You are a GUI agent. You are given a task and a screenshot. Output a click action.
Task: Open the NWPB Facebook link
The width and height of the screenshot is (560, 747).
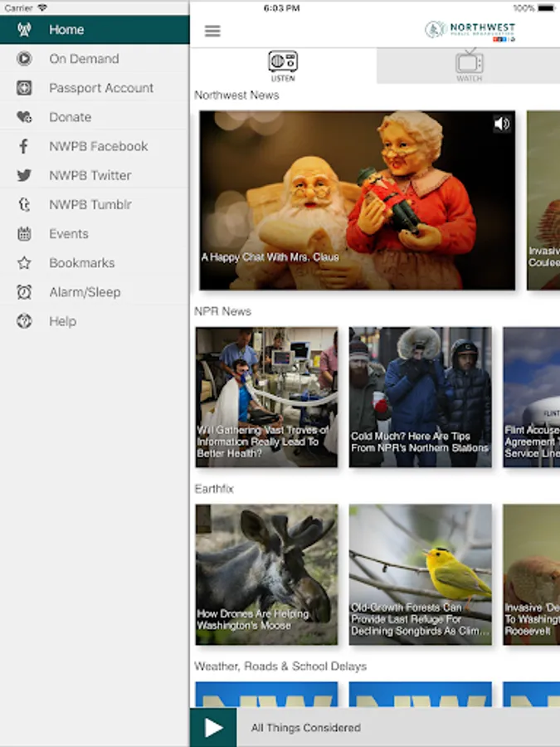point(95,146)
